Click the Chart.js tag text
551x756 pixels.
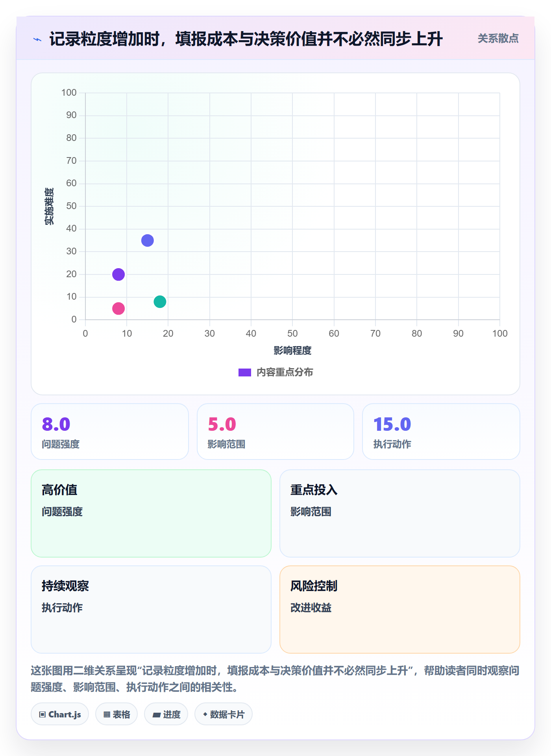[65, 715]
